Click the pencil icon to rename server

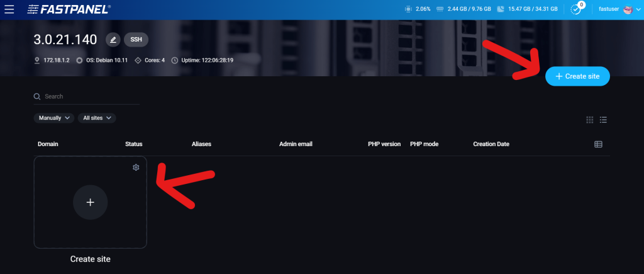113,40
